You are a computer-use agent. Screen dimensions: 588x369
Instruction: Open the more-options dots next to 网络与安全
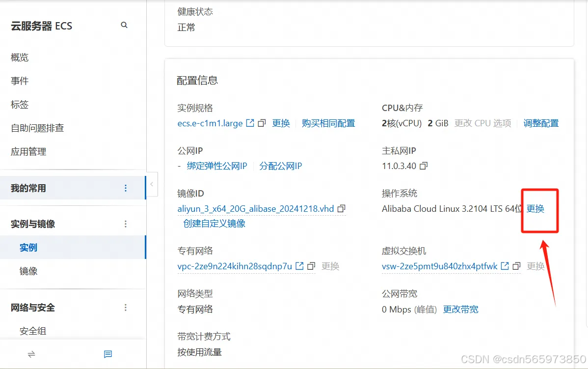[126, 308]
